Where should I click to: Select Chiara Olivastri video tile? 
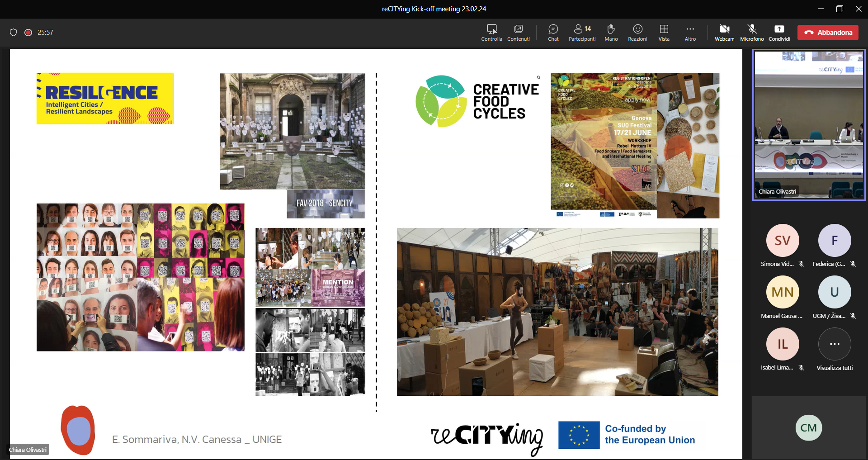[808, 124]
